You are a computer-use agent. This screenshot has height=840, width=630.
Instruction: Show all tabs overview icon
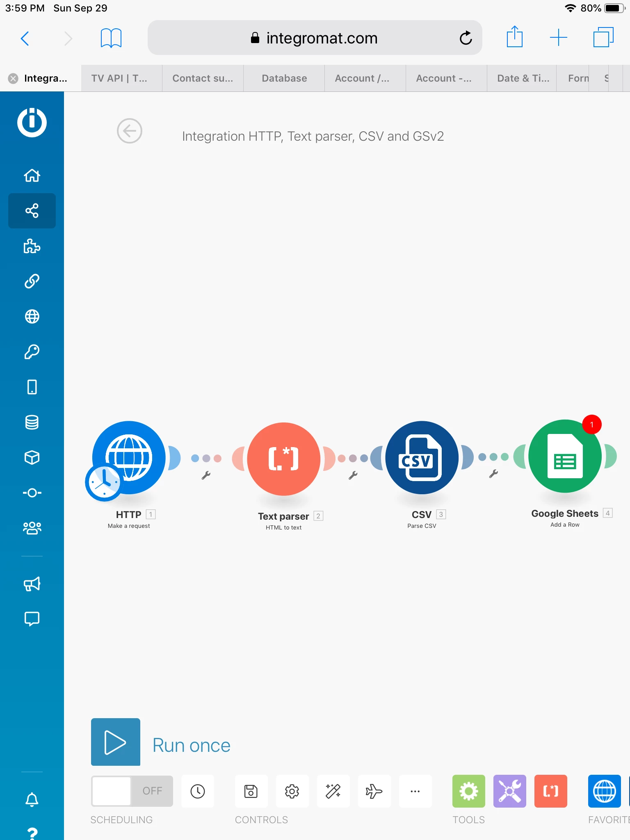point(603,37)
